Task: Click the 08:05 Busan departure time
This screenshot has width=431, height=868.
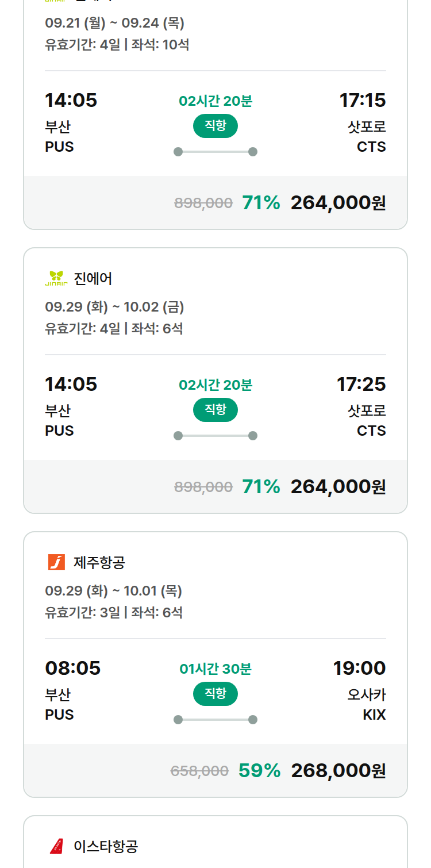Action: point(73,668)
